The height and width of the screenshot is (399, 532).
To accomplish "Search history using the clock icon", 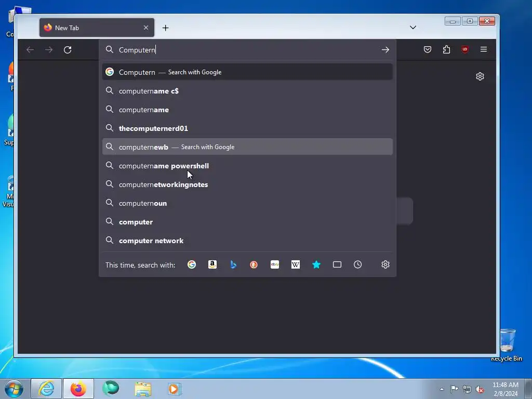I will tap(357, 264).
